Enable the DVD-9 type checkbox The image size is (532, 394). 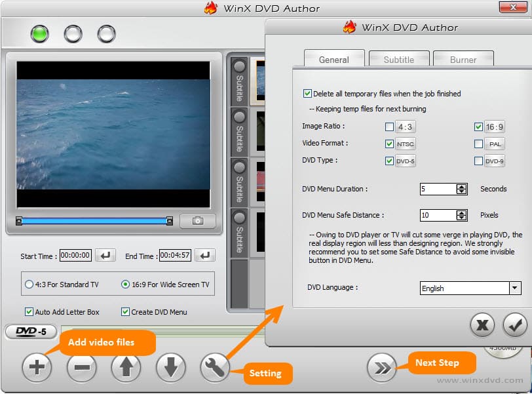pyautogui.click(x=478, y=161)
